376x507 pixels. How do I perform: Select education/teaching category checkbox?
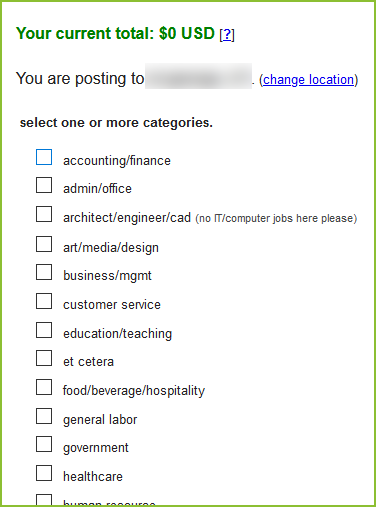(44, 330)
